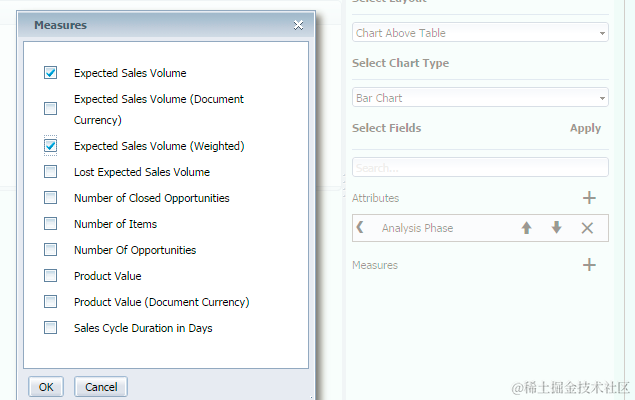The width and height of the screenshot is (635, 400).
Task: Cancel the Measures dialog
Action: [101, 387]
